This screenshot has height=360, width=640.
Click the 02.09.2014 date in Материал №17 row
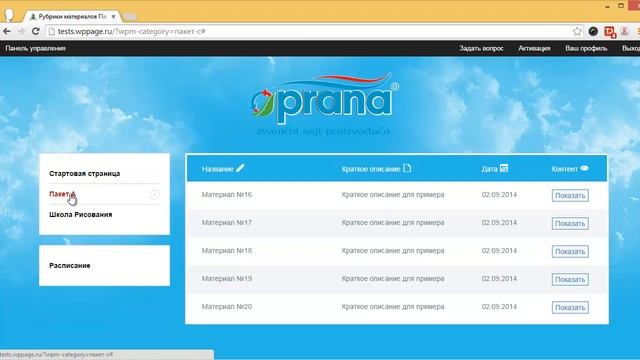(x=499, y=222)
